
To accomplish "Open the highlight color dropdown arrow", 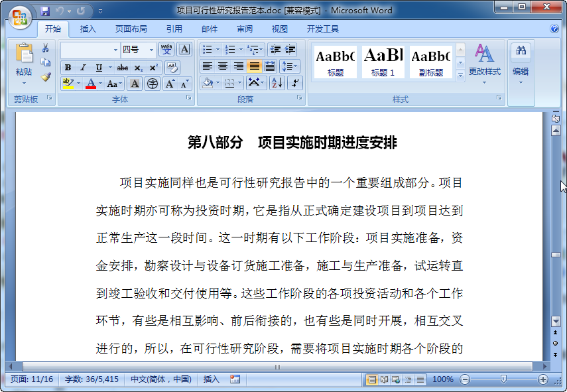I will (78, 84).
